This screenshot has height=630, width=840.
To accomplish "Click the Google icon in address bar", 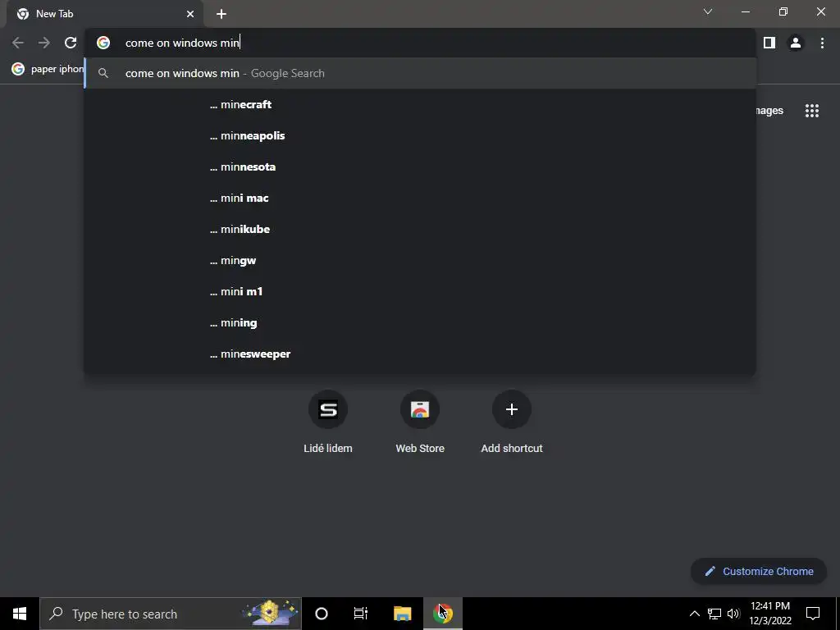I will pyautogui.click(x=103, y=43).
